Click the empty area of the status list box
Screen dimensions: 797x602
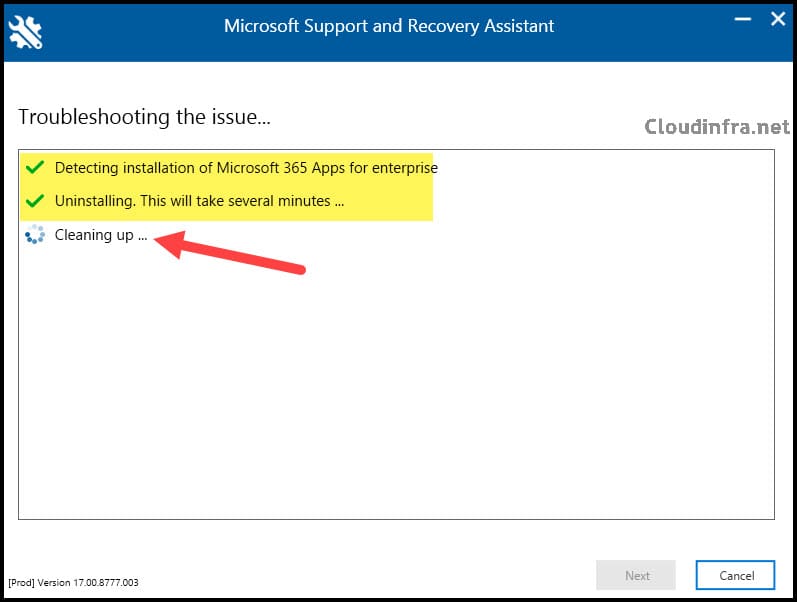coord(396,386)
